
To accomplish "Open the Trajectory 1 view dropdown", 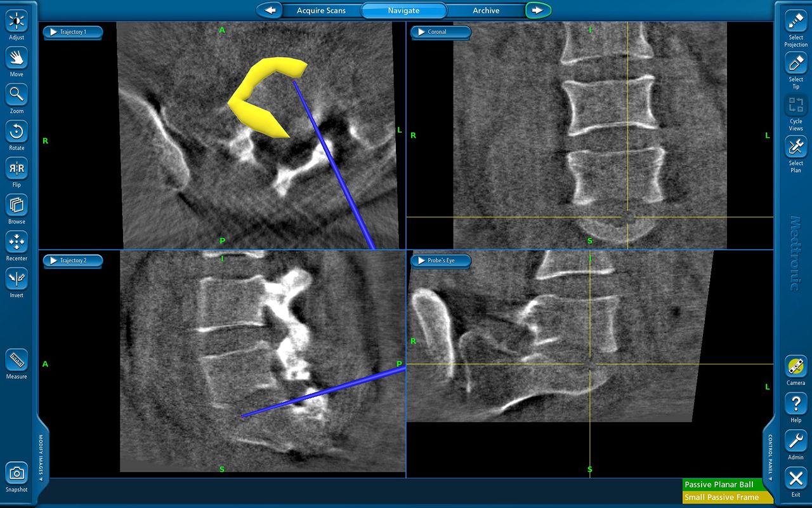I will pos(73,32).
